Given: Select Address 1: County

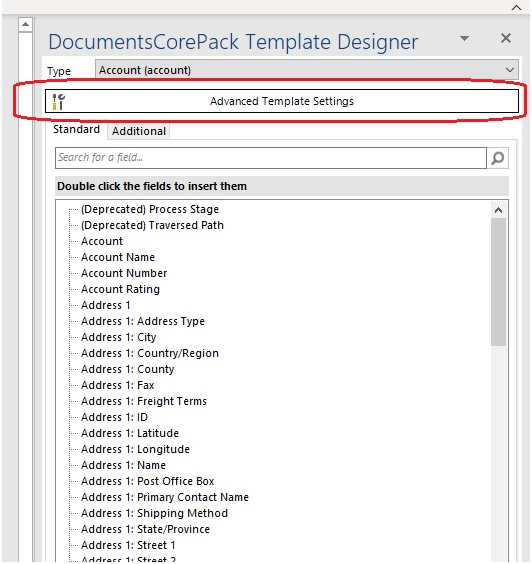Looking at the screenshot, I should [127, 369].
